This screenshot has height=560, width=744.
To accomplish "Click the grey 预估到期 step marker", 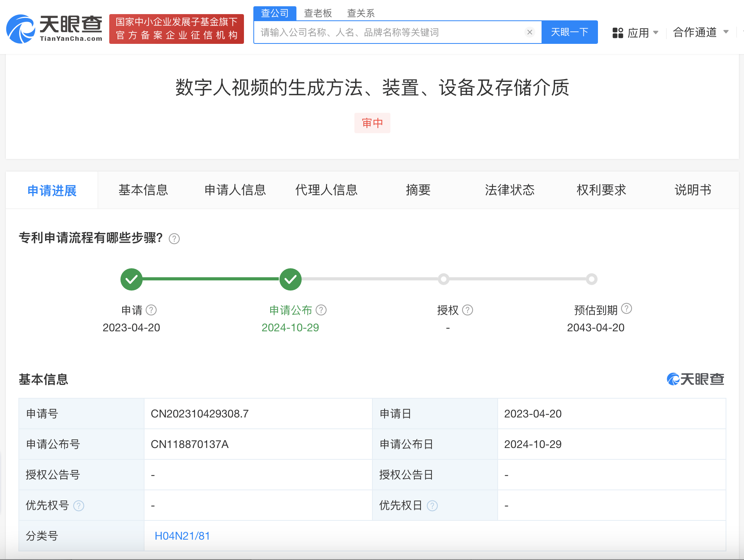I will tap(592, 279).
